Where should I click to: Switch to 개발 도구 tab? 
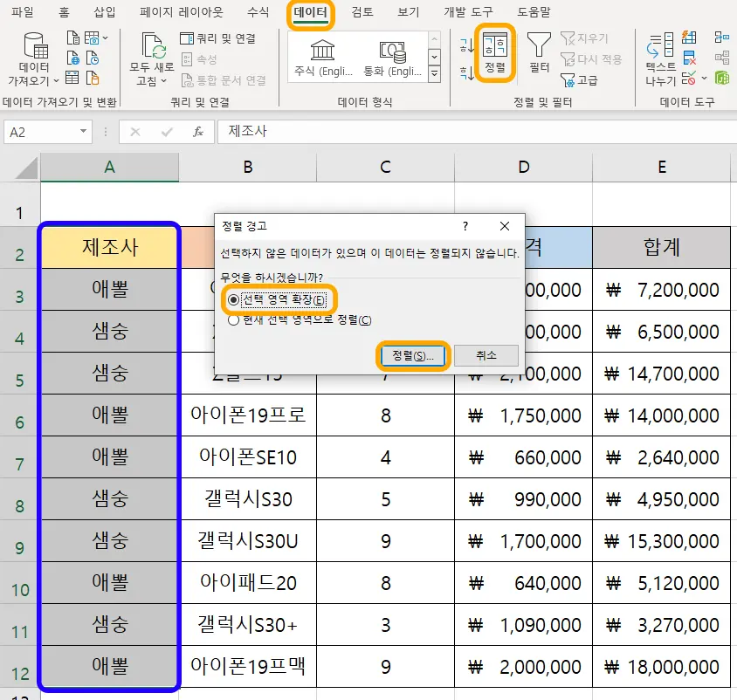(468, 11)
